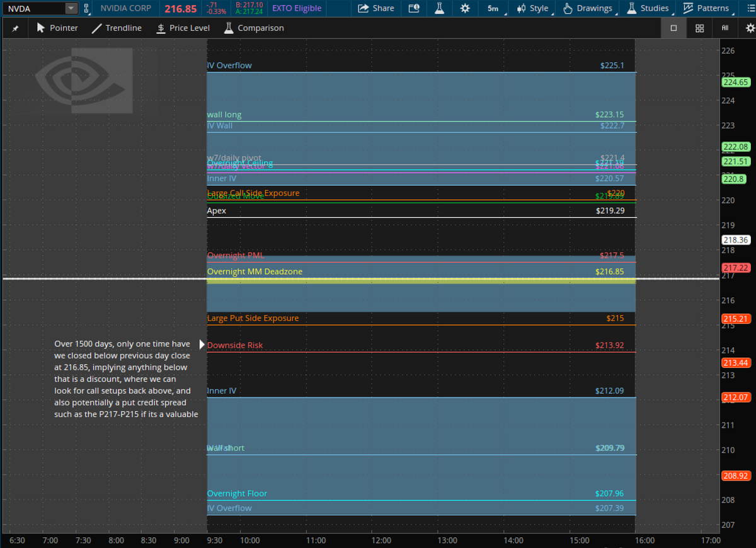Click the symbol link chain icon
Image resolution: width=756 pixels, height=548 pixels.
(x=86, y=8)
